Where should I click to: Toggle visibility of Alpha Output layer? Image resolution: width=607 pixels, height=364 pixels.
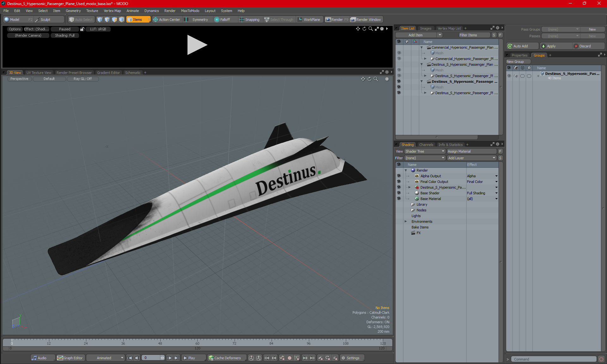click(x=399, y=176)
